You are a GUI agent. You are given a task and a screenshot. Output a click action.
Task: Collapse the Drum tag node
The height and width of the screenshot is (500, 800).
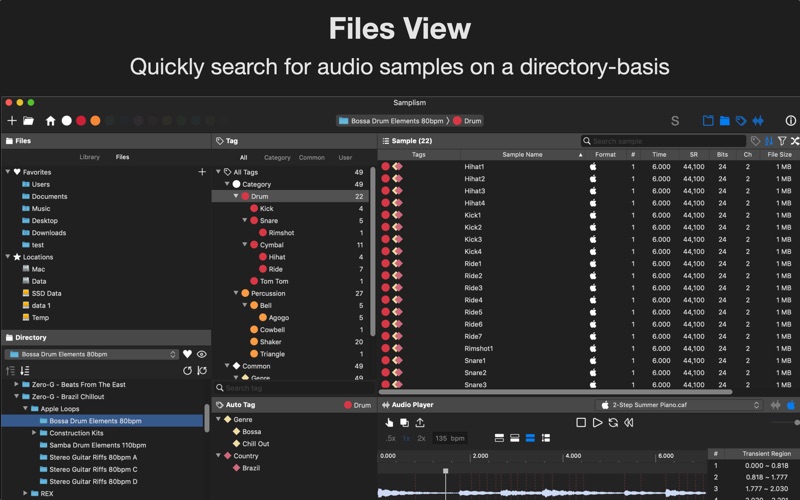(236, 196)
